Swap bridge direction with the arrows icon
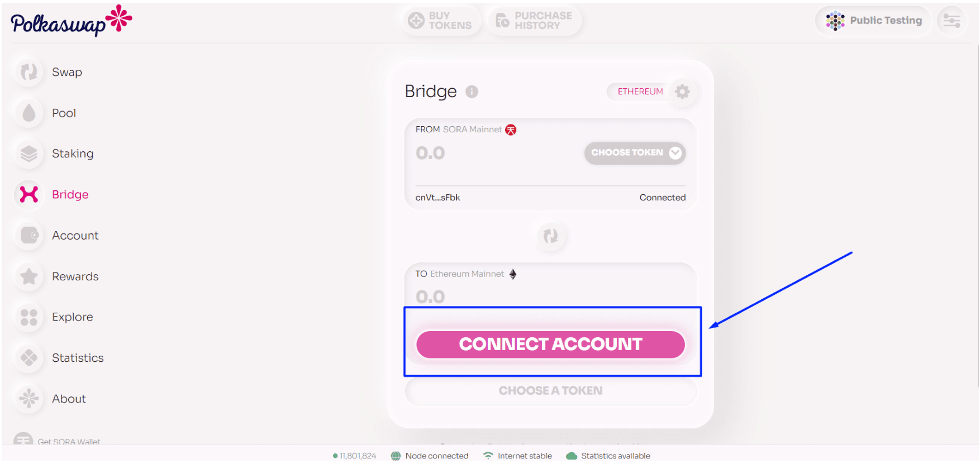Viewport: 980px width, 464px height. (x=551, y=236)
